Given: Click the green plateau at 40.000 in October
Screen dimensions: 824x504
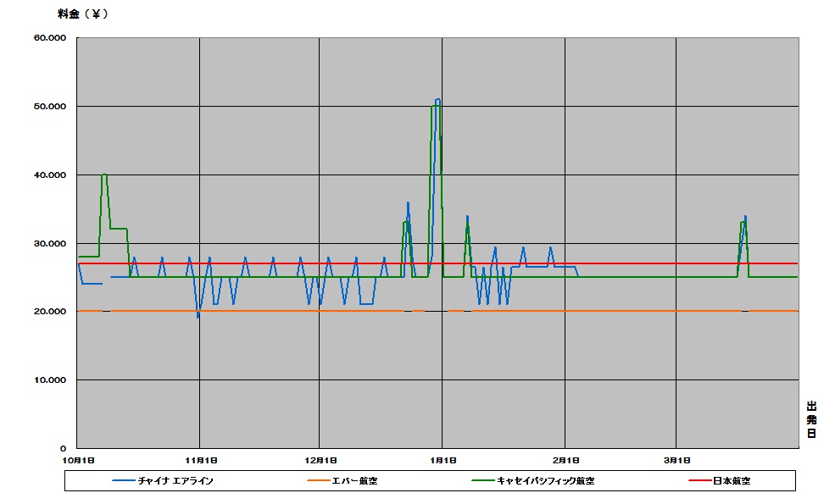Looking at the screenshot, I should click(103, 174).
